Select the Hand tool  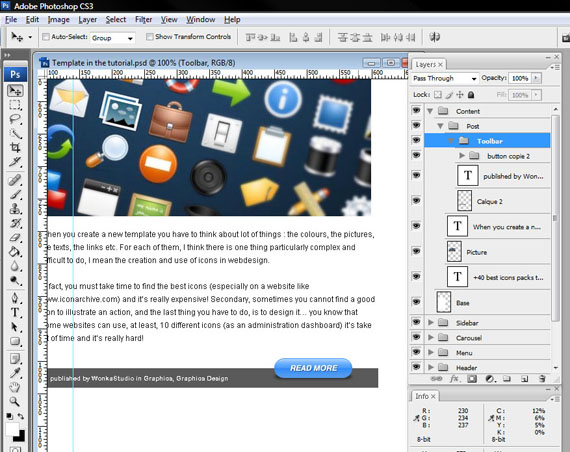tap(15, 387)
